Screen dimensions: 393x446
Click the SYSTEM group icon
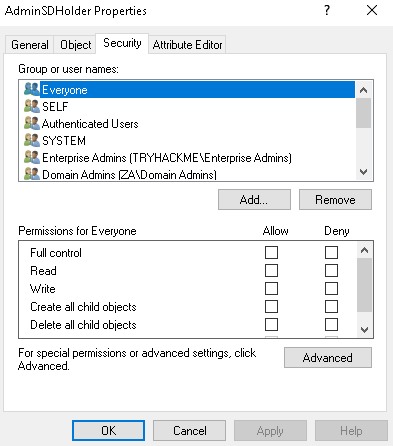point(32,140)
